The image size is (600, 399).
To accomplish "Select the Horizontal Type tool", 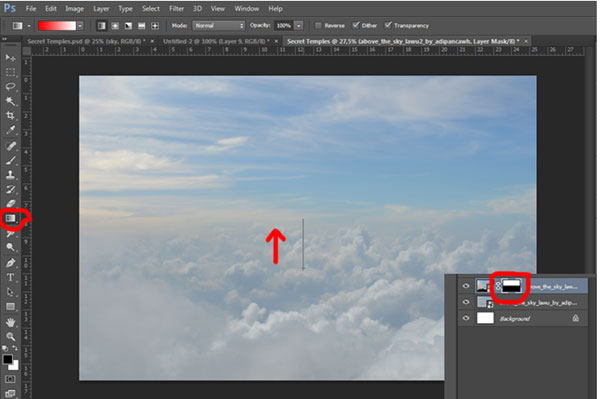I will click(x=10, y=277).
